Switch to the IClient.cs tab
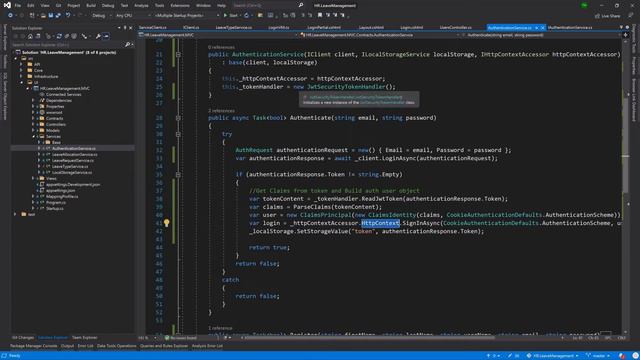 (x=191, y=28)
